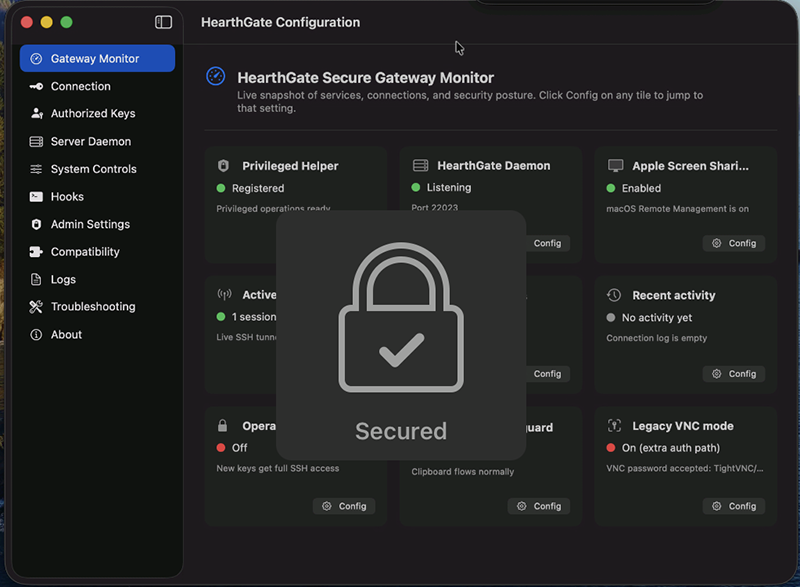Open Config on the middle-row center tile
800x587 pixels.
tap(547, 374)
